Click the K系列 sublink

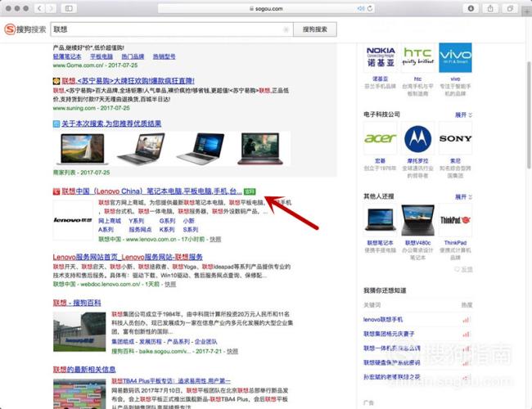pyautogui.click(x=167, y=230)
